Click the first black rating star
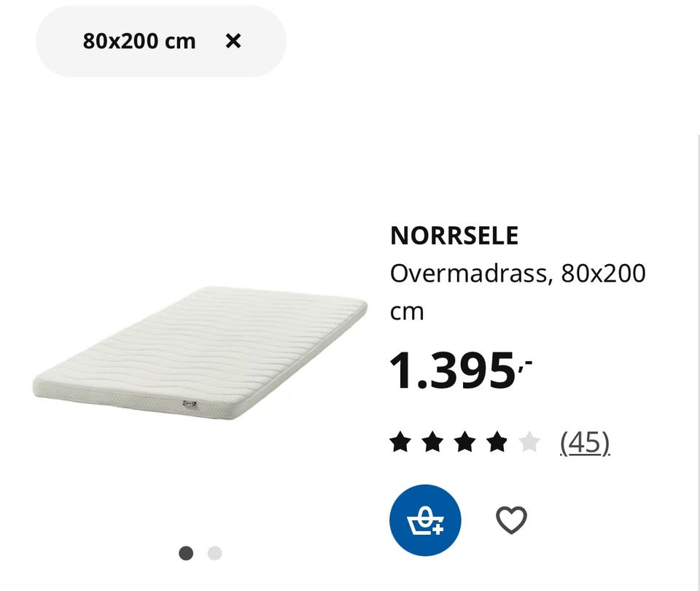The height and width of the screenshot is (591, 700). click(x=400, y=442)
